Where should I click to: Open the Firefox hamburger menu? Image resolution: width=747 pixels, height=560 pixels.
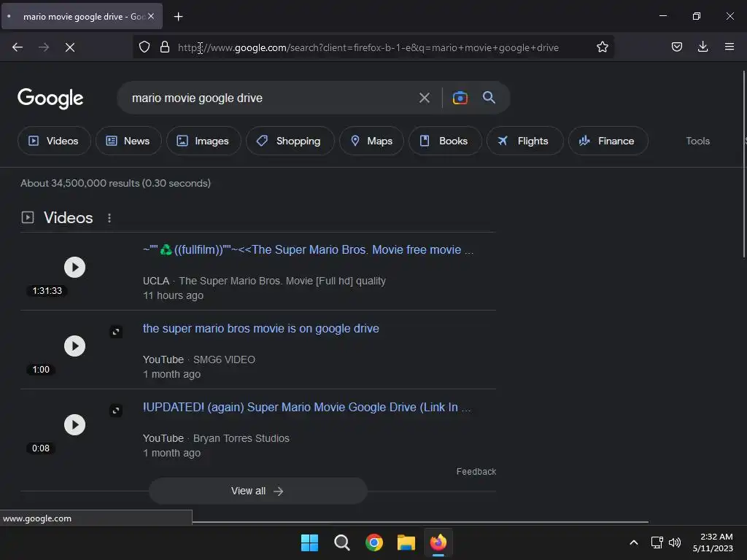click(x=729, y=47)
